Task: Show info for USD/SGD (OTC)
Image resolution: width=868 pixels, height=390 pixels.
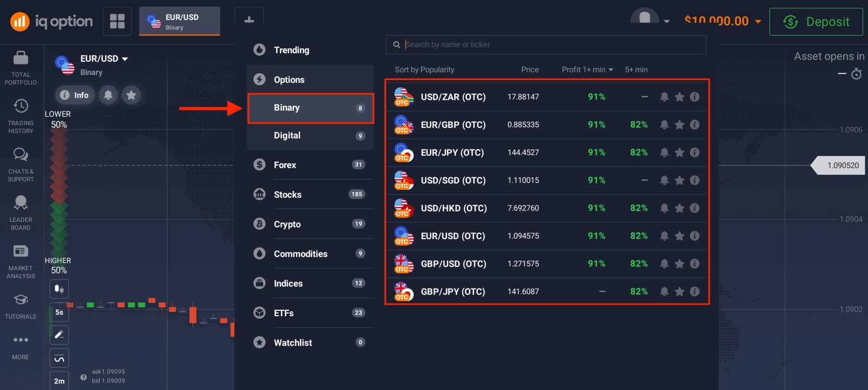Action: pos(694,180)
